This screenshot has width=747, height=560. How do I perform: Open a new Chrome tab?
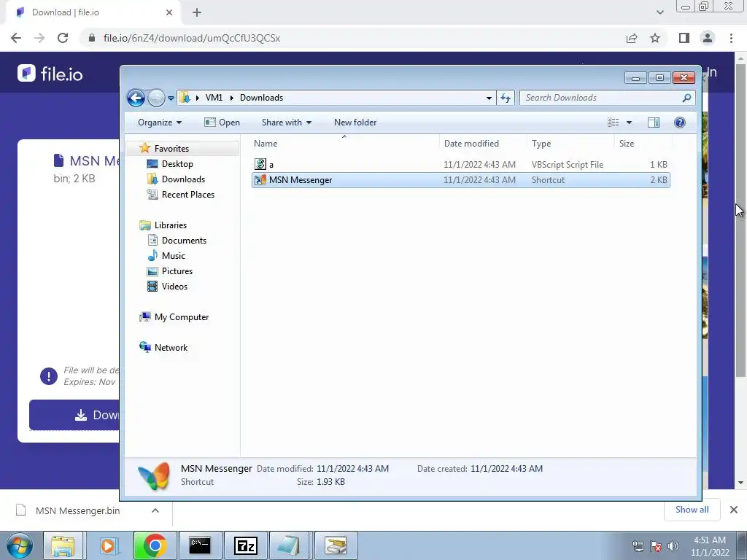(197, 12)
